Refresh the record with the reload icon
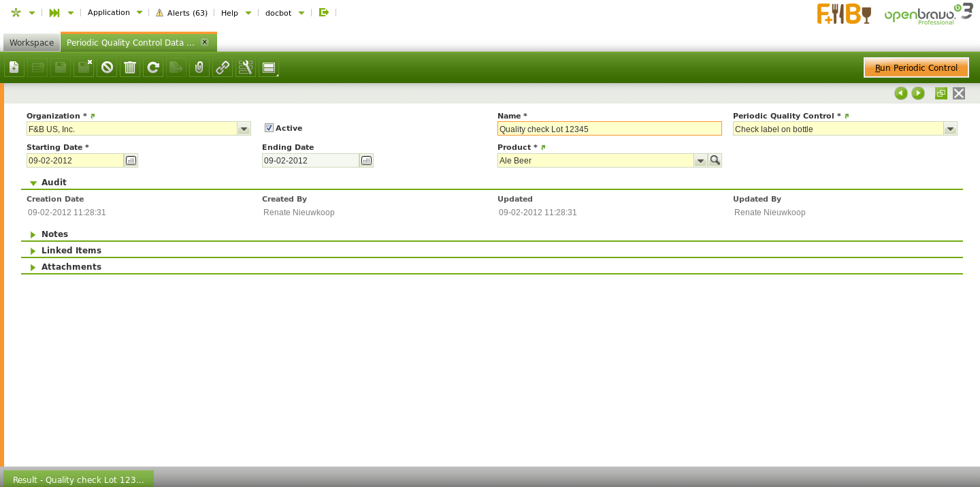Image resolution: width=980 pixels, height=487 pixels. click(x=153, y=67)
